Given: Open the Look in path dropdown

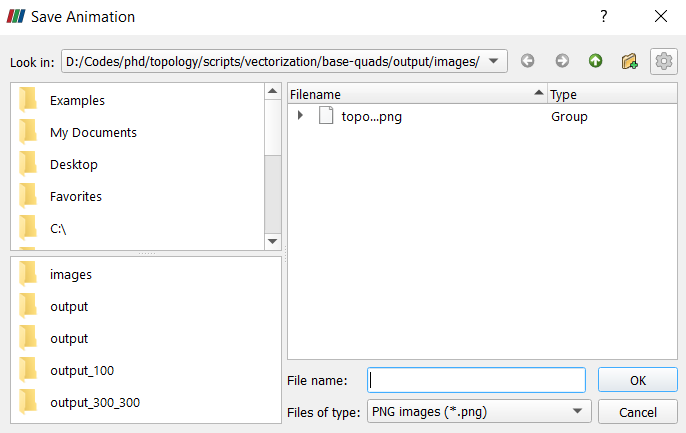Looking at the screenshot, I should coord(497,61).
